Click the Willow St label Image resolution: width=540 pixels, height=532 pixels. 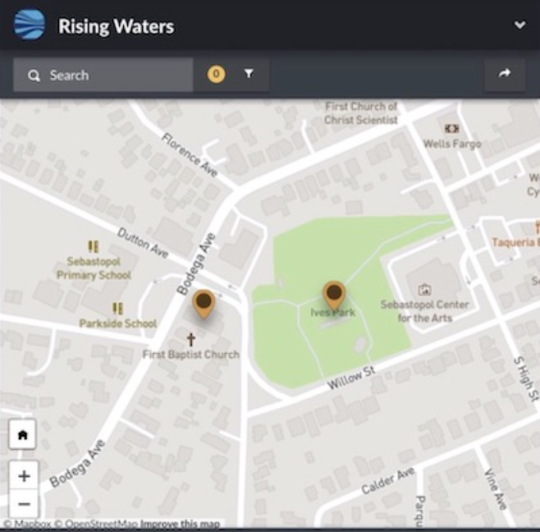coord(351,378)
